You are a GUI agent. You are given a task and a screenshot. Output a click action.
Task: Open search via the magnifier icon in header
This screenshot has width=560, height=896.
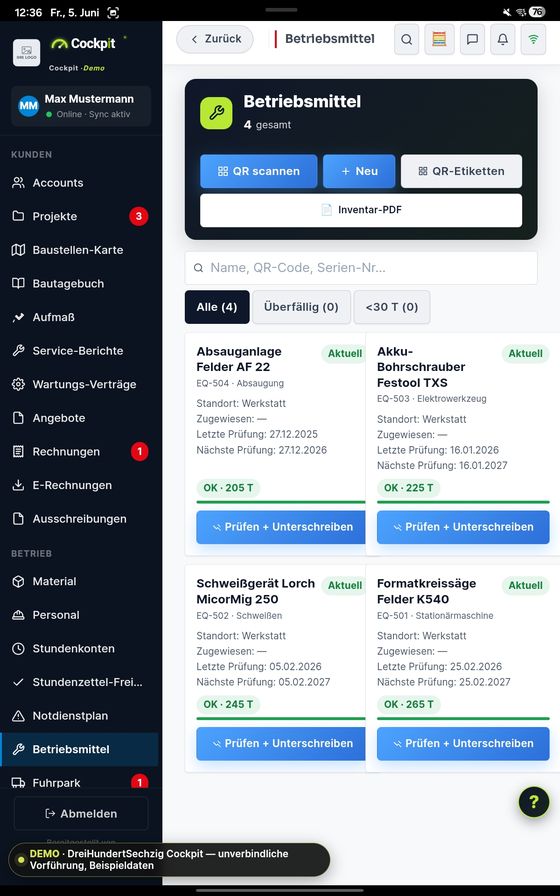click(x=406, y=39)
